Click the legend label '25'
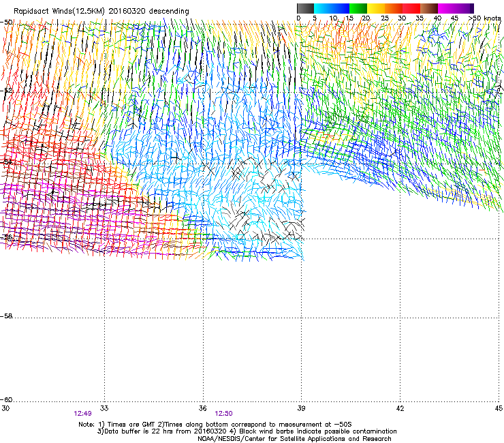Screen dimensions: 504x443 (384, 18)
